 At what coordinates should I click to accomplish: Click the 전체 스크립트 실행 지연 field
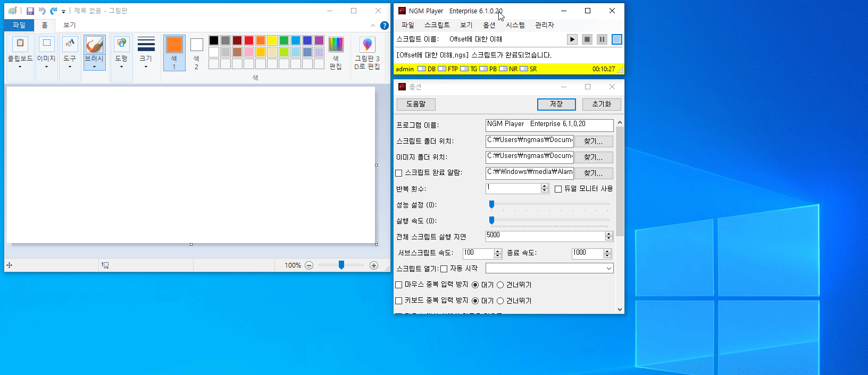point(545,236)
